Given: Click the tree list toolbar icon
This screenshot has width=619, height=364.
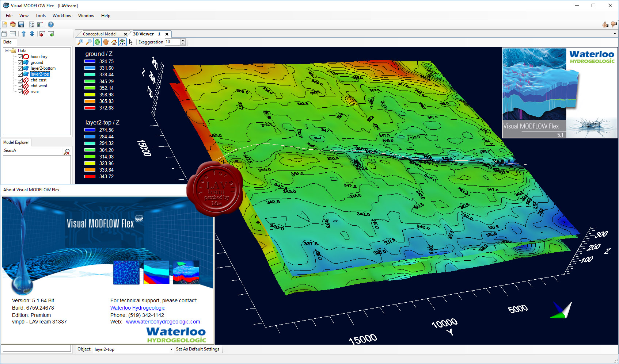Looking at the screenshot, I should tap(32, 24).
